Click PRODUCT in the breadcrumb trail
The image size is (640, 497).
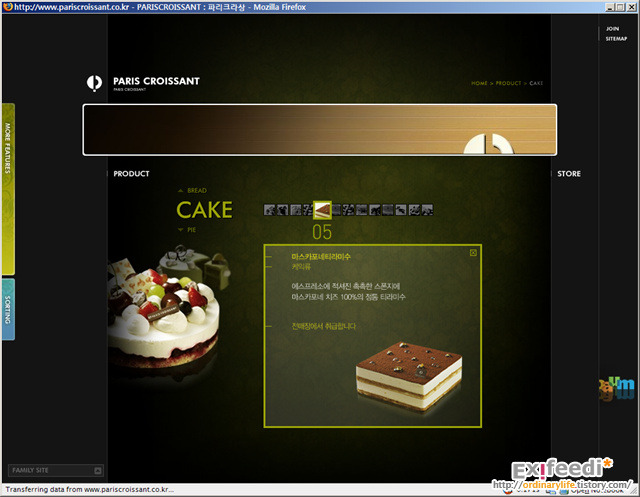[x=508, y=83]
